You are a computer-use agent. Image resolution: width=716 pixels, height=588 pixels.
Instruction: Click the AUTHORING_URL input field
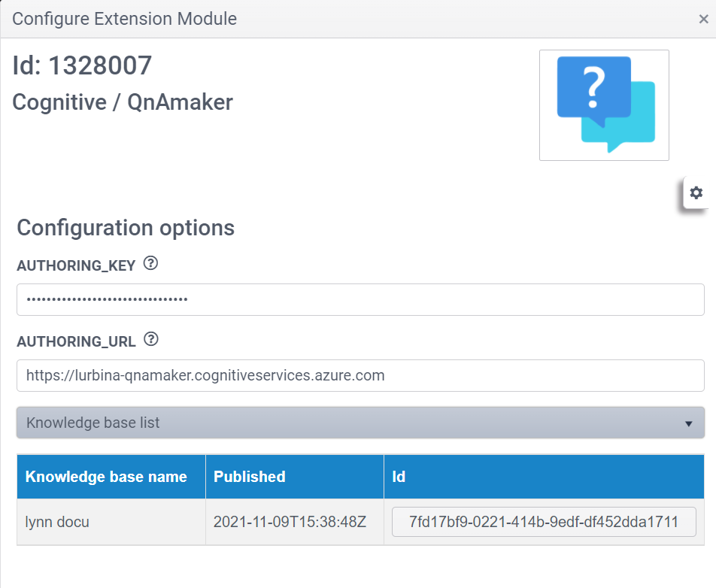[x=361, y=375]
